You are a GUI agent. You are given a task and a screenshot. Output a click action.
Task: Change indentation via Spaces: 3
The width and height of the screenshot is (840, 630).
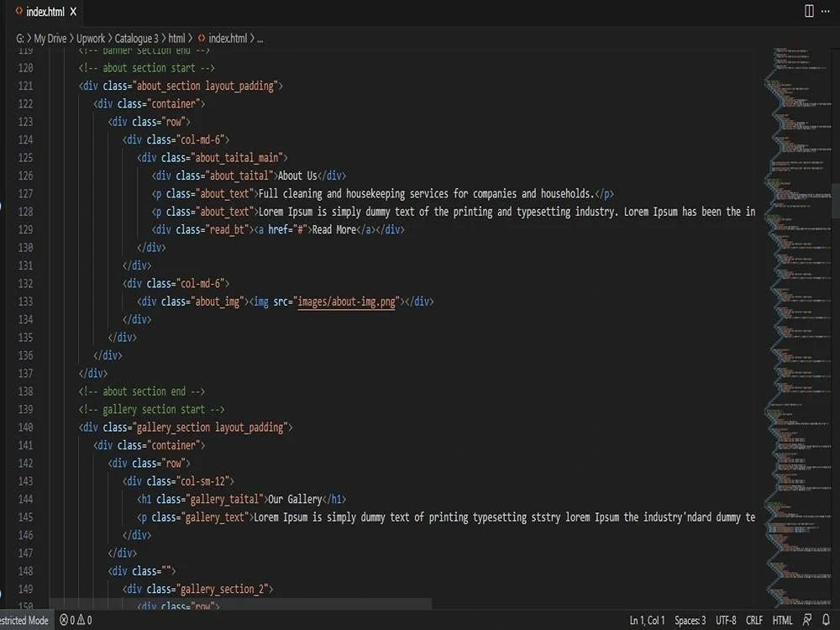[690, 621]
